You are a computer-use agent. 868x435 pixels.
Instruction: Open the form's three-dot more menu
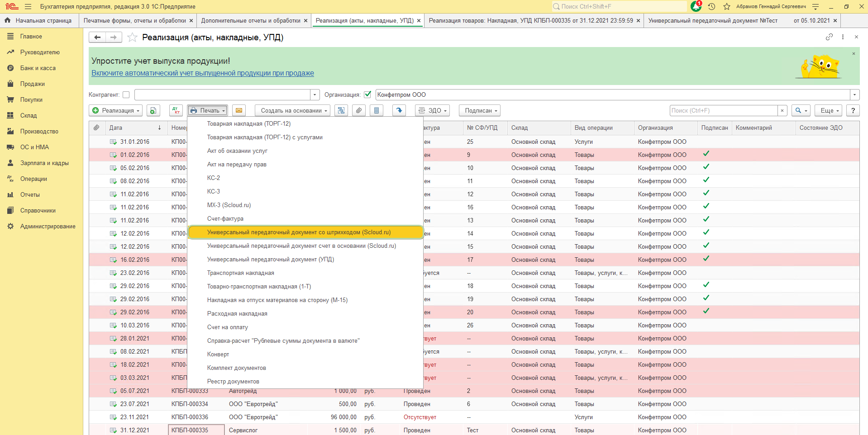(x=843, y=37)
